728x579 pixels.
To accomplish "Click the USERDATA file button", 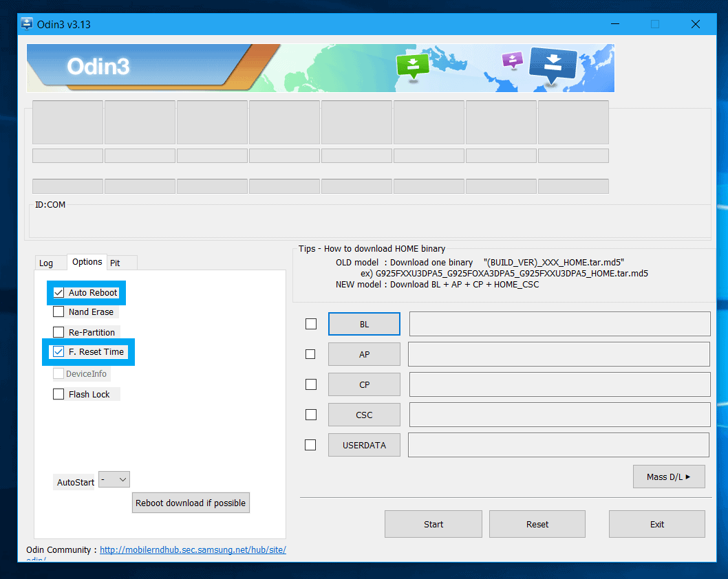I will pos(365,445).
